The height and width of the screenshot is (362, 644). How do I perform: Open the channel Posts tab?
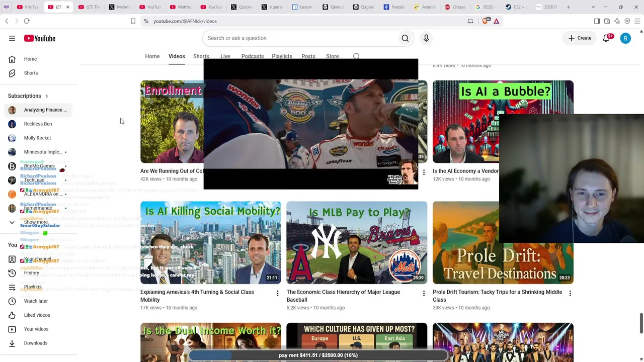(x=308, y=56)
